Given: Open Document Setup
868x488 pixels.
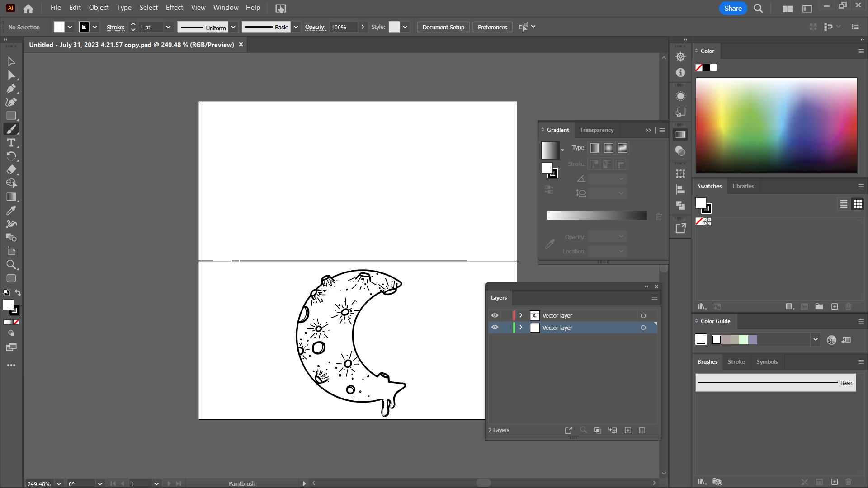Looking at the screenshot, I should [443, 27].
